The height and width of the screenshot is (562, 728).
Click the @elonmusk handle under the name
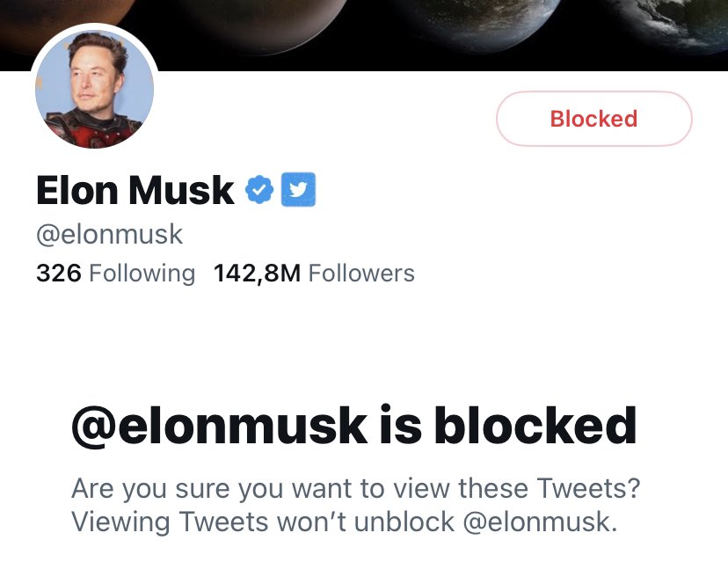click(x=109, y=235)
